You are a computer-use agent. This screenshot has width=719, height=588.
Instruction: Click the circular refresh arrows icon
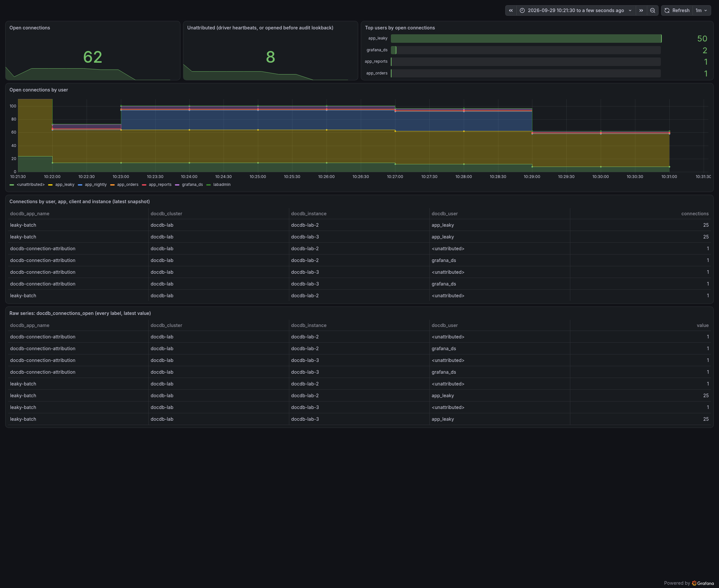[x=667, y=10]
